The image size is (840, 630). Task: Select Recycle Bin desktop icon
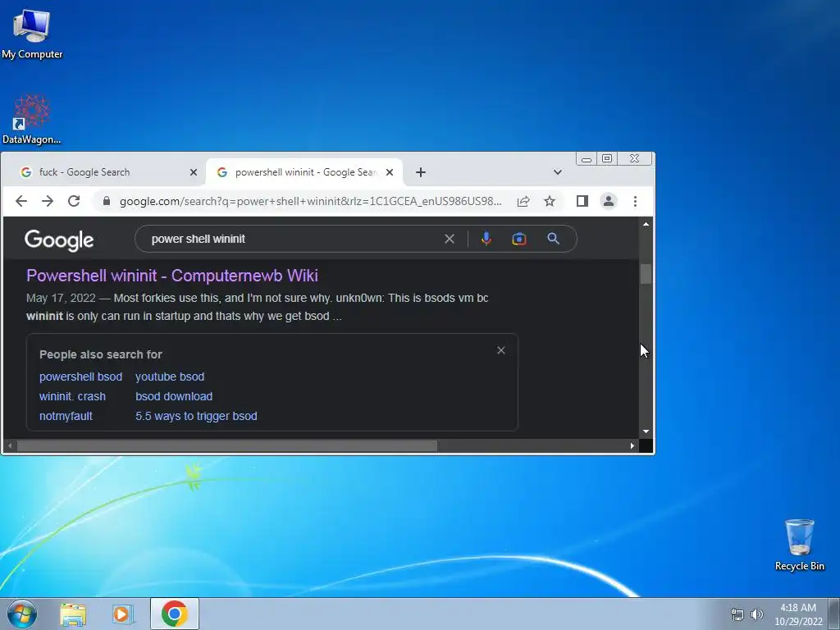(799, 546)
